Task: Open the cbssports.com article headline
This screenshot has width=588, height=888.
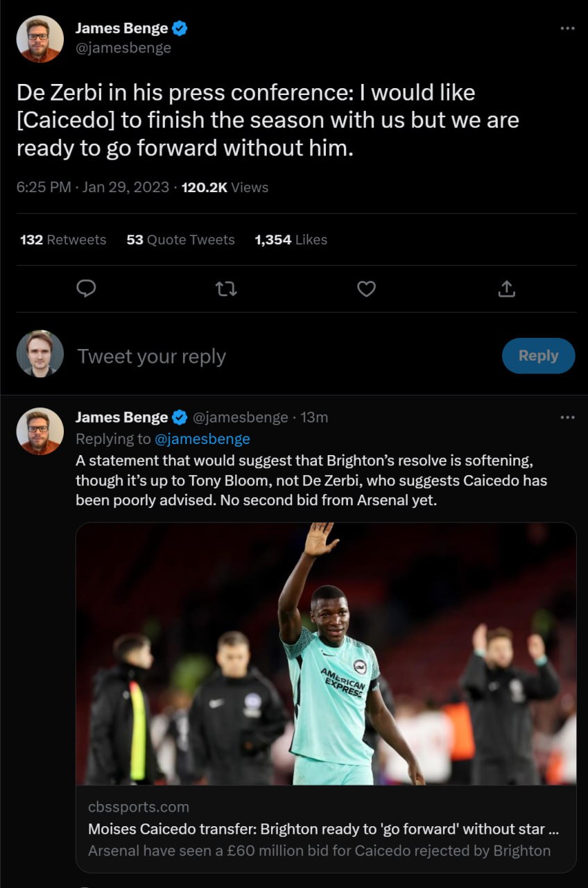Action: coord(323,829)
